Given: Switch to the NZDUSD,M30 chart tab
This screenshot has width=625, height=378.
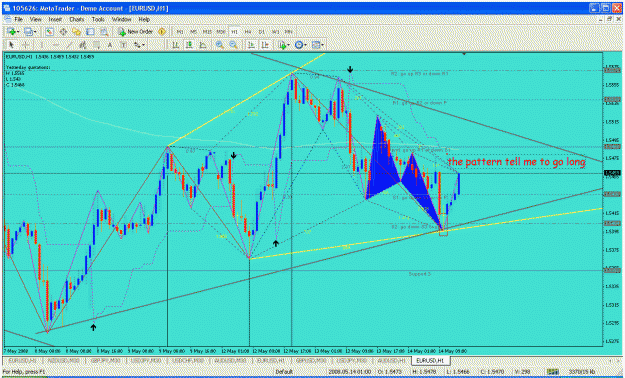Looking at the screenshot, I should 64,361.
